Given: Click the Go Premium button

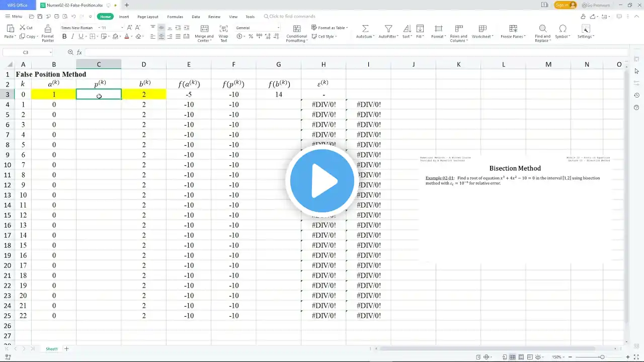Looking at the screenshot, I should pos(596,5).
